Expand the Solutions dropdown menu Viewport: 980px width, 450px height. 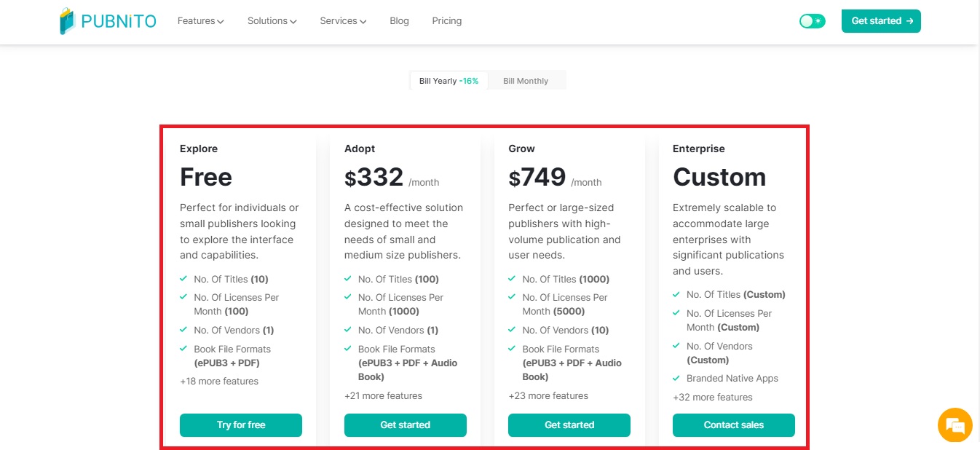coord(272,21)
